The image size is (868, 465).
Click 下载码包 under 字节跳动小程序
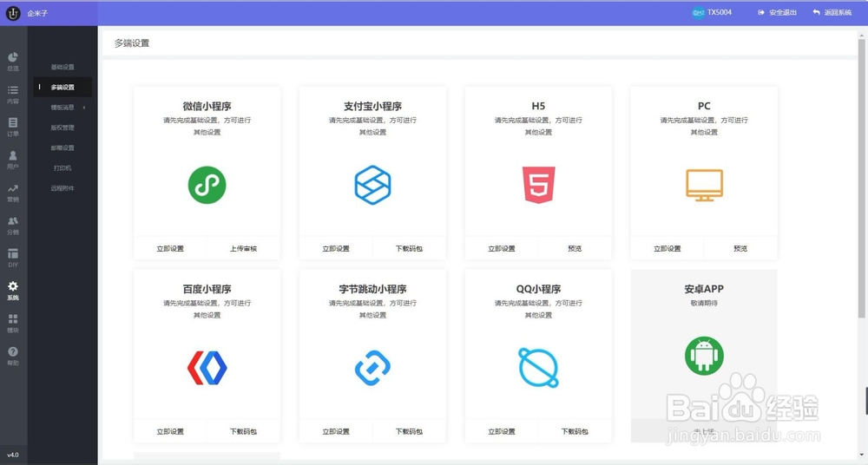click(x=409, y=431)
